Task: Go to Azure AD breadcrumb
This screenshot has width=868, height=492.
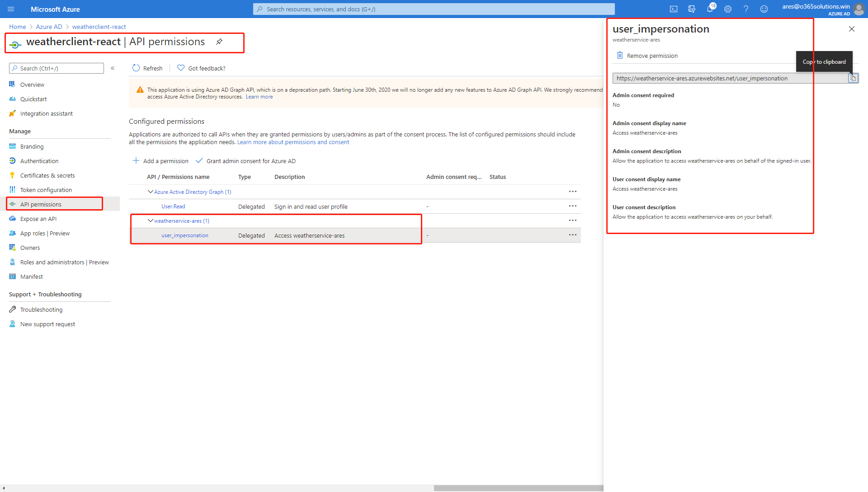Action: click(x=49, y=27)
